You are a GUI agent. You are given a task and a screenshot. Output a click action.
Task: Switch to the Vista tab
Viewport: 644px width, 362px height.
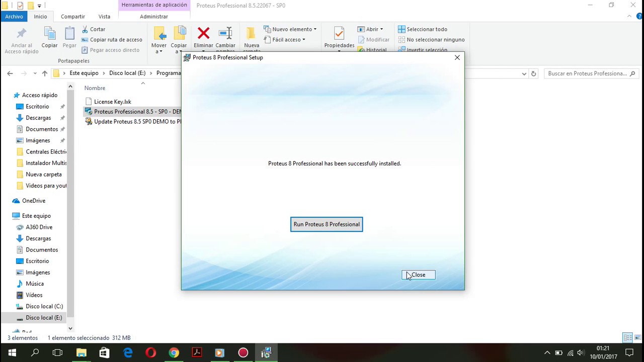(104, 17)
